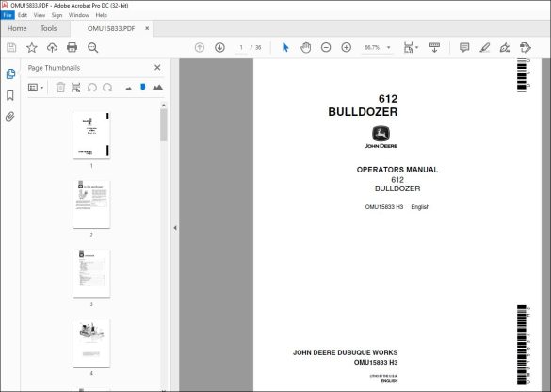Select page 3 thumbnail
This screenshot has width=551, height=392.
point(91,273)
